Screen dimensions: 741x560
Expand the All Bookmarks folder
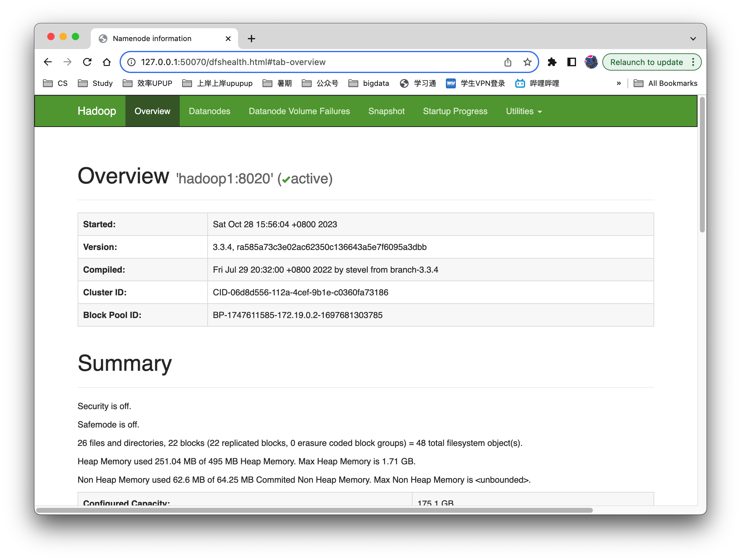click(x=666, y=83)
